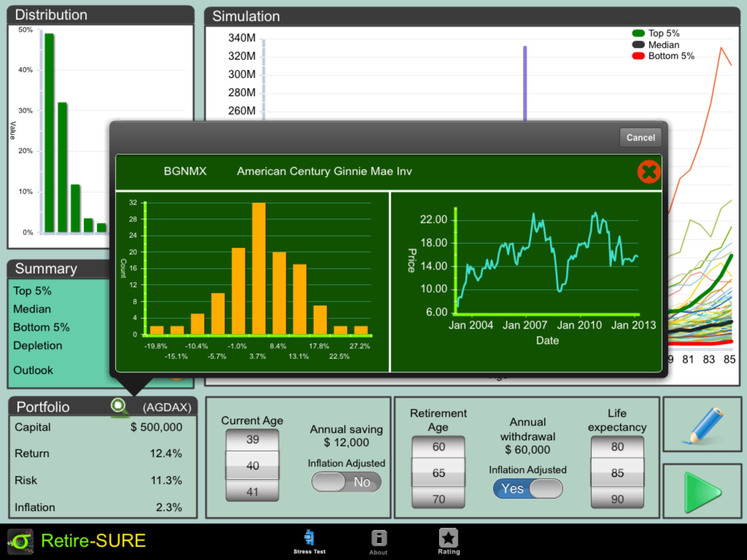Viewport: 747px width, 560px height.
Task: Select 39 in Current Age picker
Action: 252,439
